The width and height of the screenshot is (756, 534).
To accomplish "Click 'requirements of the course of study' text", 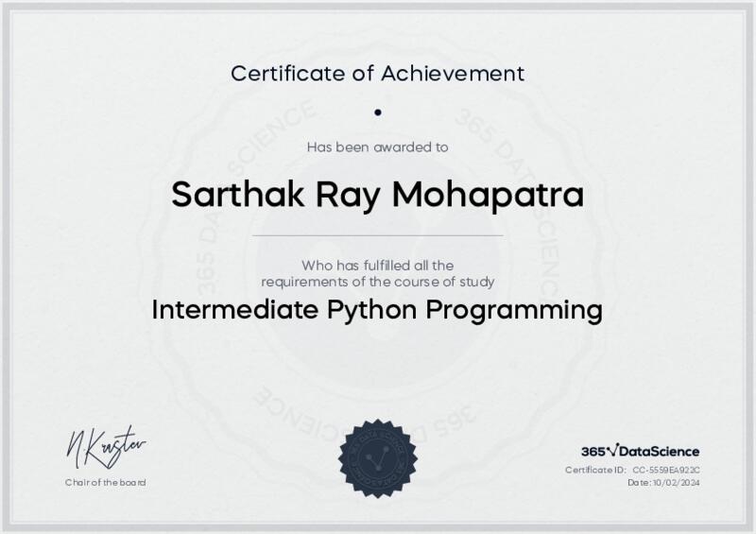I will pos(377,281).
